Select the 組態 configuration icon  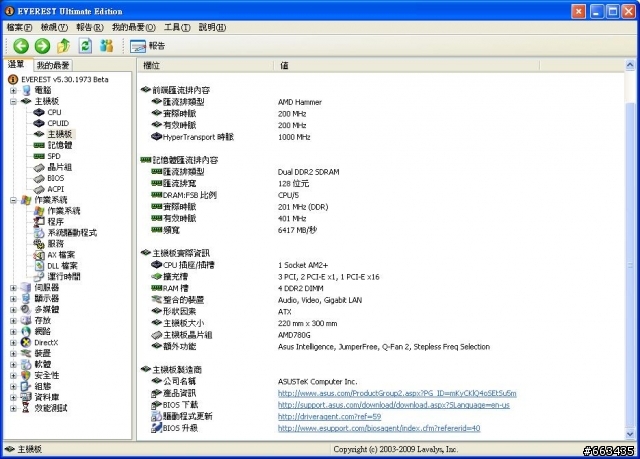[x=26, y=386]
